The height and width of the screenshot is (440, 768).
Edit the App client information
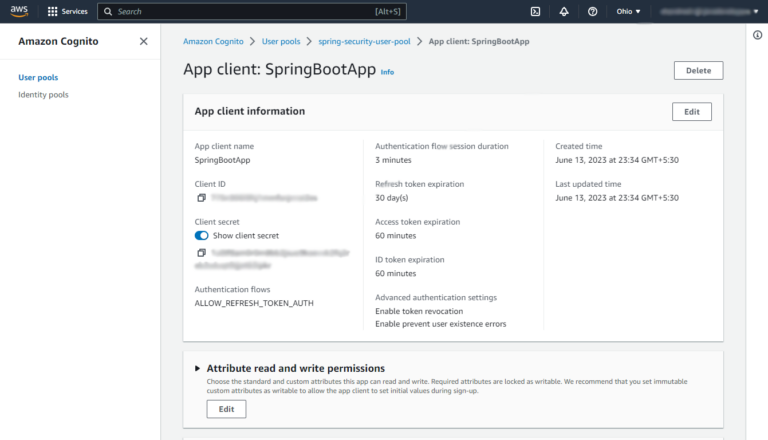[691, 112]
